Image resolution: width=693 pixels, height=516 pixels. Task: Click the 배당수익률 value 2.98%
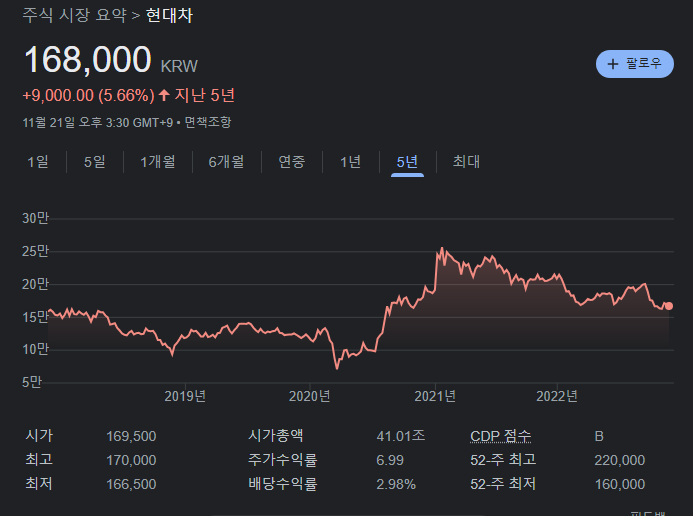point(396,484)
